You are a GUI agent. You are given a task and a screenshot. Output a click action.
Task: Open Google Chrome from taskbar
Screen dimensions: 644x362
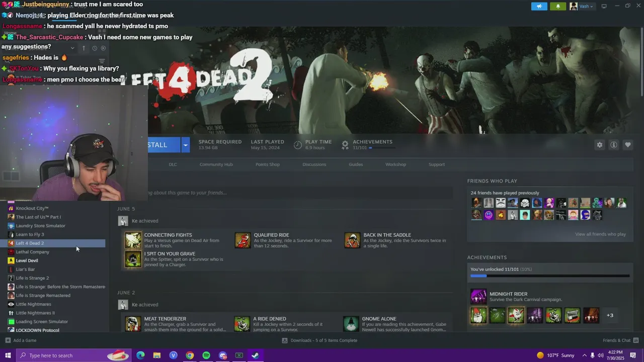(x=190, y=355)
